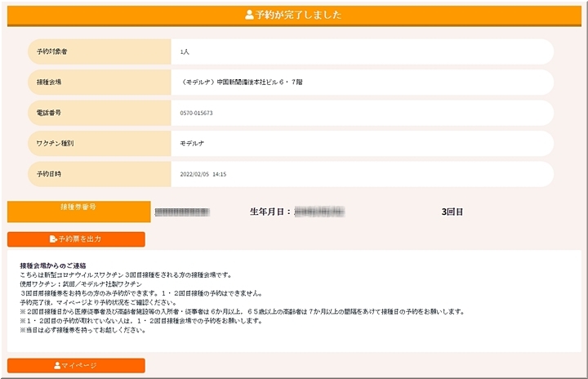588x379 pixels.
Task: Click the 予約が完了しました header title
Action: pos(298,15)
